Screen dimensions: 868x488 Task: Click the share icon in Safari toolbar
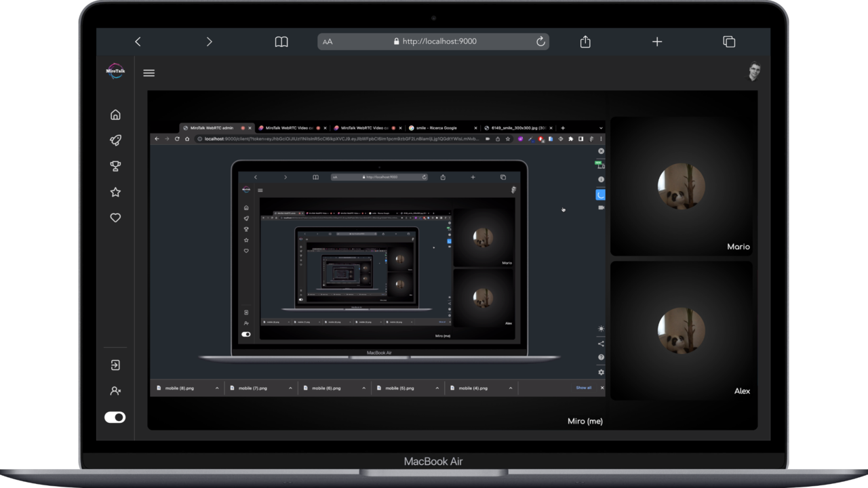(585, 41)
